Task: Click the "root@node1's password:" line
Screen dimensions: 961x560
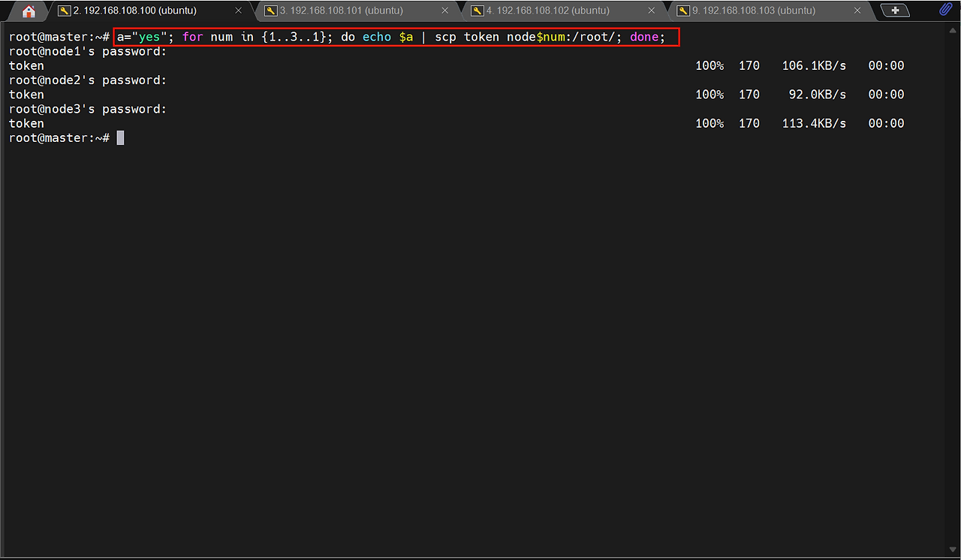Action: tap(88, 52)
